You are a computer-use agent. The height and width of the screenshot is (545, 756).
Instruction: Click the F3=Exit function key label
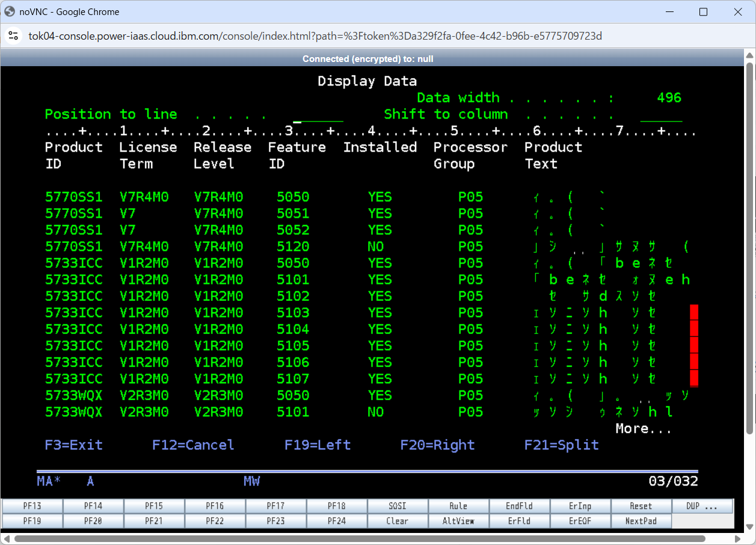pyautogui.click(x=74, y=445)
